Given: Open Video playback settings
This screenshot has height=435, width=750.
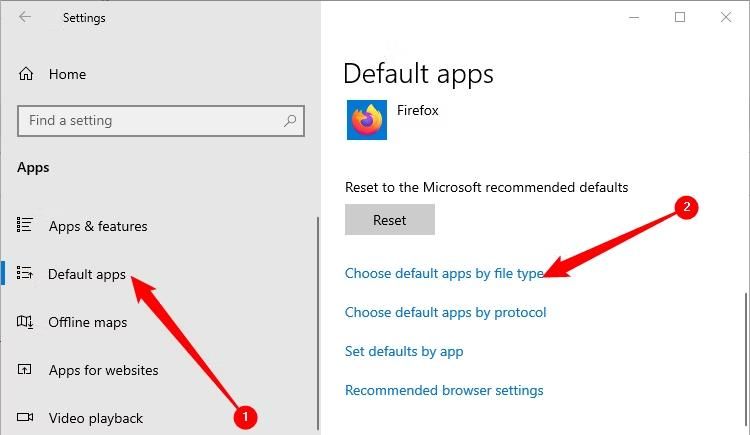Looking at the screenshot, I should tap(95, 418).
